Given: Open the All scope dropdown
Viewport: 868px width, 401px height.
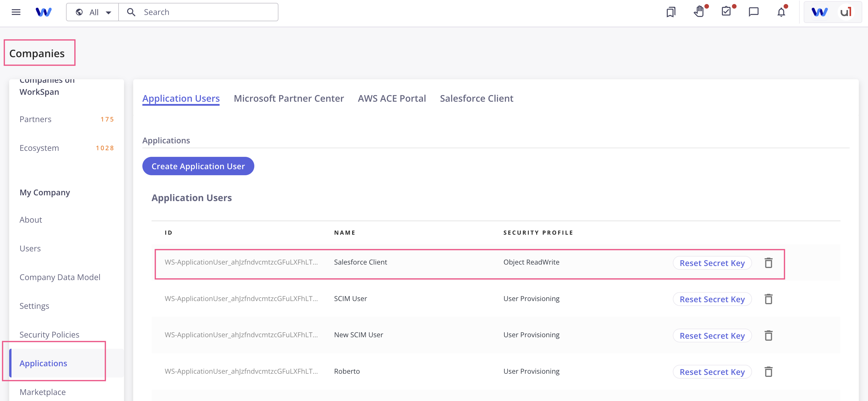Looking at the screenshot, I should 93,12.
